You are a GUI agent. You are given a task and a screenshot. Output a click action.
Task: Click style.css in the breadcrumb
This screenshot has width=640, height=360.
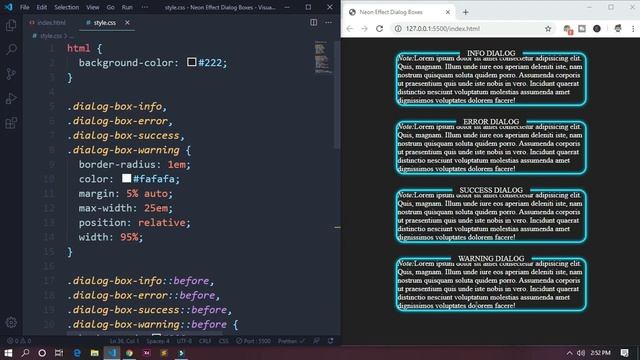click(x=51, y=36)
